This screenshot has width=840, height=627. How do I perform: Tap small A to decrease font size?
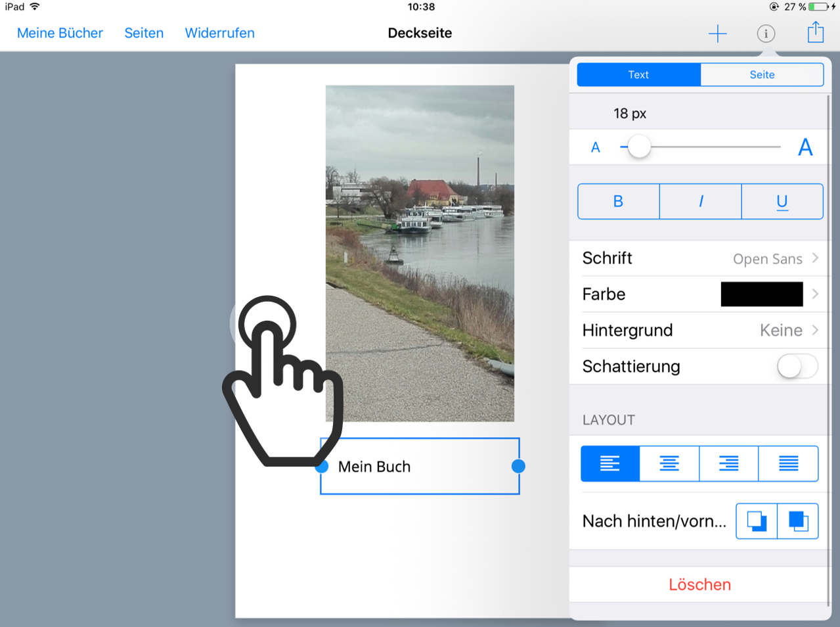(x=596, y=147)
